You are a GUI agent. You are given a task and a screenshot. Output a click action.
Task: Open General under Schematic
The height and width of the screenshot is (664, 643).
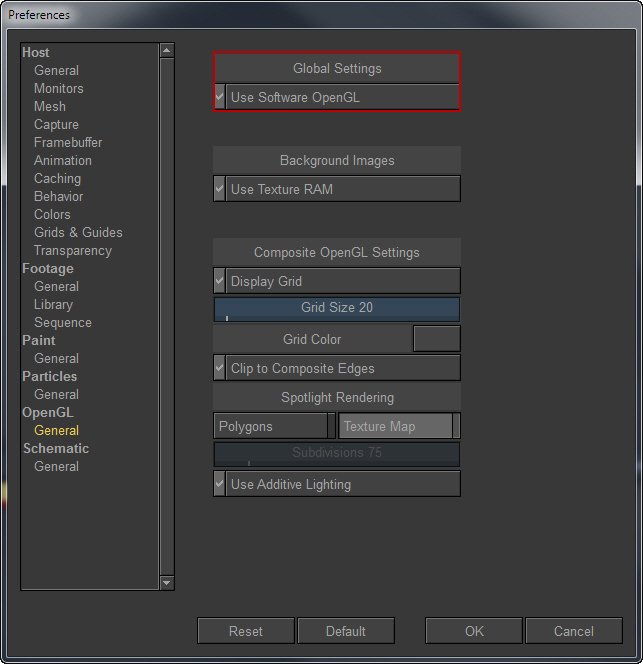point(56,466)
